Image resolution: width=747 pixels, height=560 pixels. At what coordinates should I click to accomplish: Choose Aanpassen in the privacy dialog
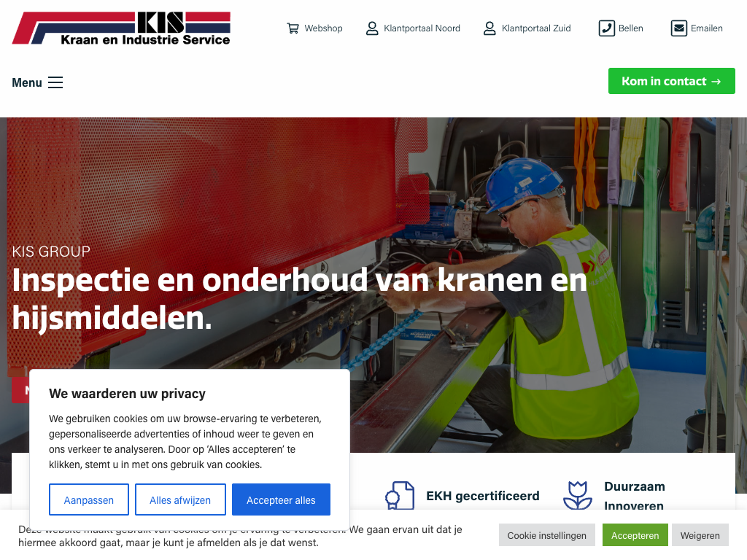coord(88,499)
